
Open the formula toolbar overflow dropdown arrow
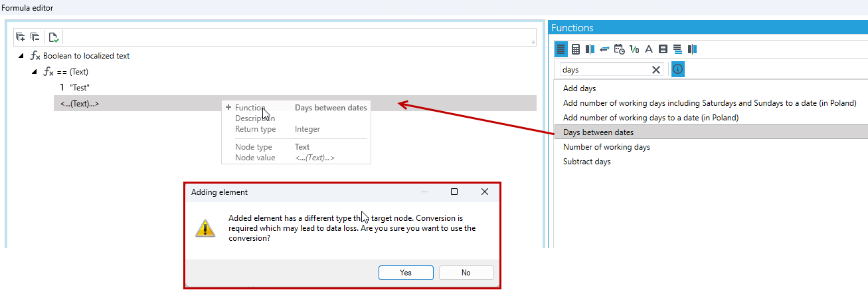tap(533, 42)
